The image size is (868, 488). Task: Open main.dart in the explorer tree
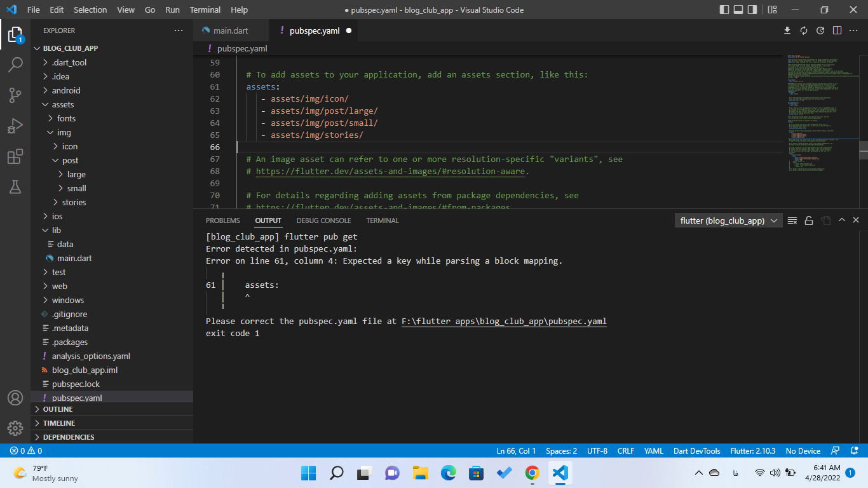[112, 258]
